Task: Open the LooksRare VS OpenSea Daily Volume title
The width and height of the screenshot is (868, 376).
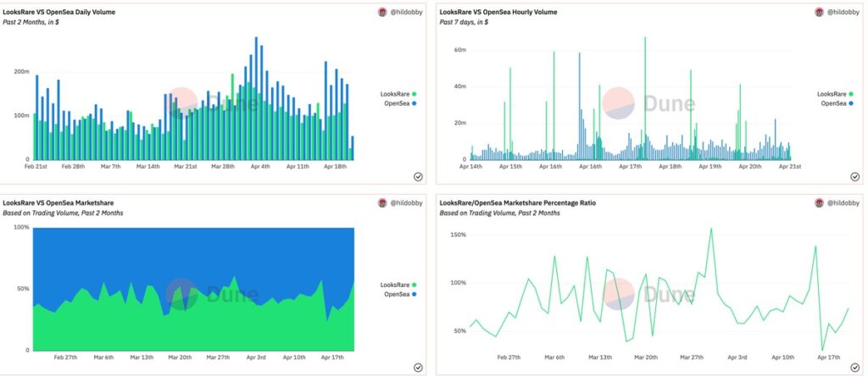Action: coord(59,12)
